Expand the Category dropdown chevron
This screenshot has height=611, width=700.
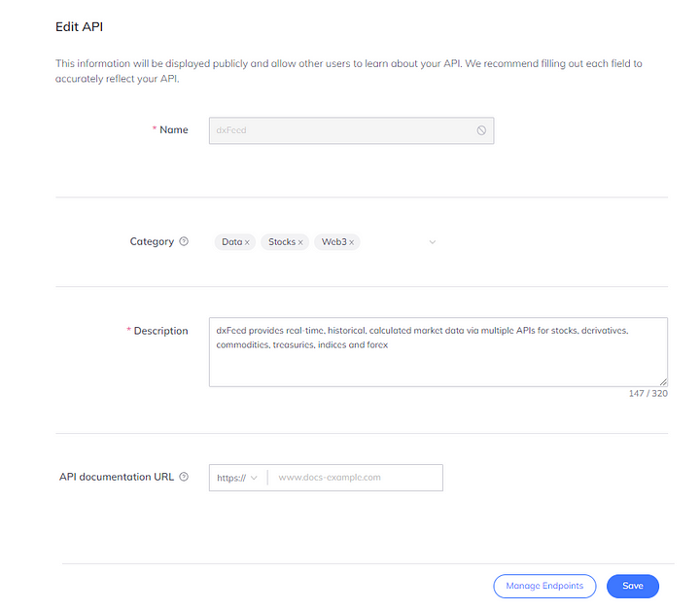433,242
